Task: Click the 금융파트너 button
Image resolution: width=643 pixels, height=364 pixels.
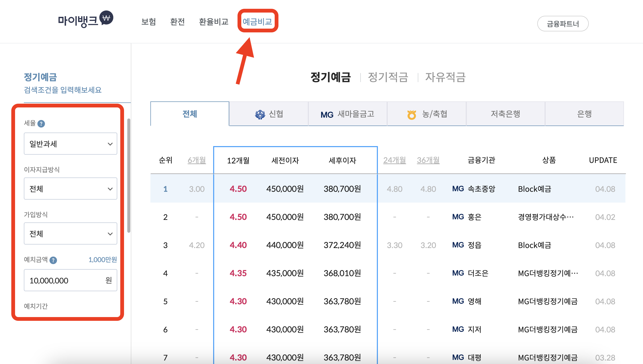Action: [563, 23]
